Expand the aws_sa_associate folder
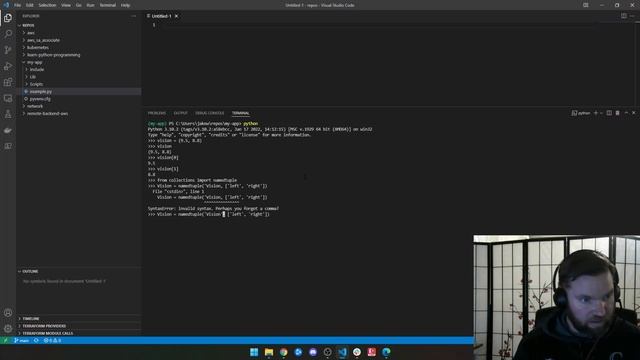 coord(43,40)
